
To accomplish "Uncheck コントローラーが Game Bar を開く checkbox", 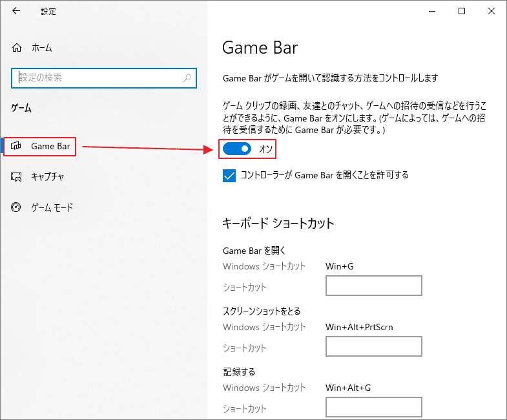I will click(229, 176).
